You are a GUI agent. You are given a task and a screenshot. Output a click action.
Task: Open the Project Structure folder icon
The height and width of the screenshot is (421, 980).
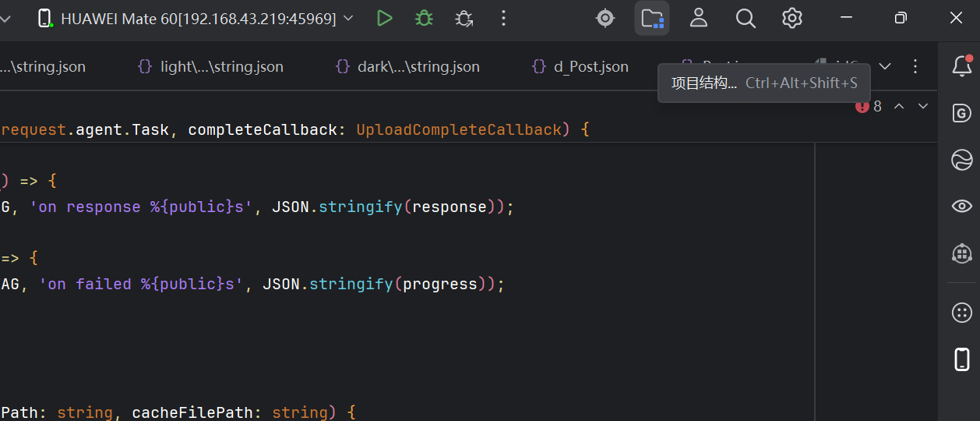tap(652, 18)
